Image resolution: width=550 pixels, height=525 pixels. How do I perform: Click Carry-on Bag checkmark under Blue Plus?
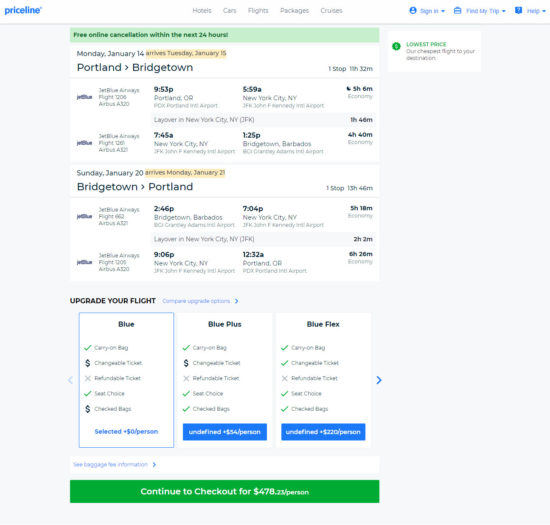pos(186,348)
